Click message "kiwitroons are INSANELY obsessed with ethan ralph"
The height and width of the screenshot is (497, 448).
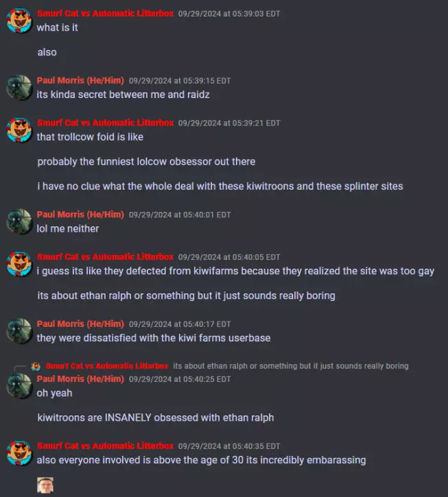[x=156, y=417]
